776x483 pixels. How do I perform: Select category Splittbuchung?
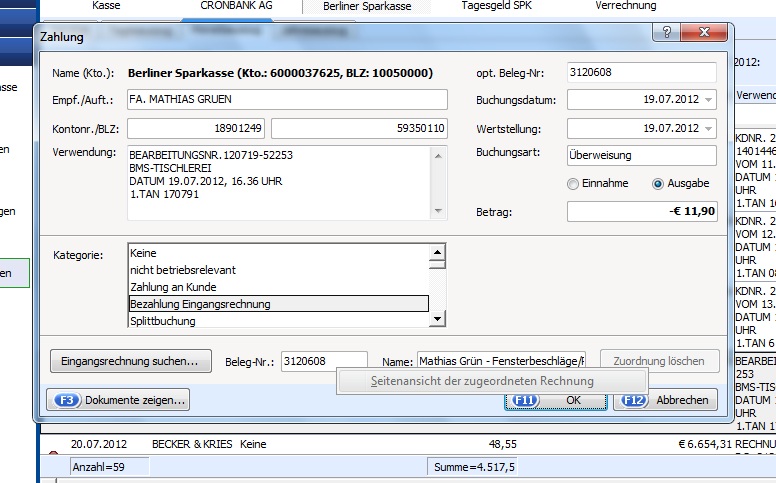click(x=278, y=321)
